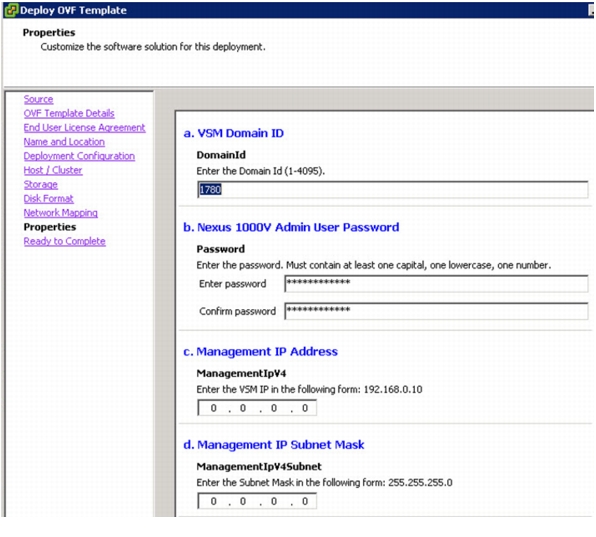Click the Confirm password field
Viewport: 596px width, 537px height.
coord(436,311)
